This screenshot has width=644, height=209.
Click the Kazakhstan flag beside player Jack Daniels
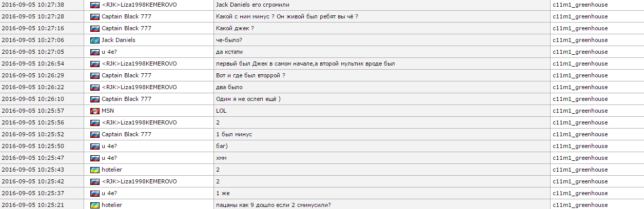pos(94,40)
